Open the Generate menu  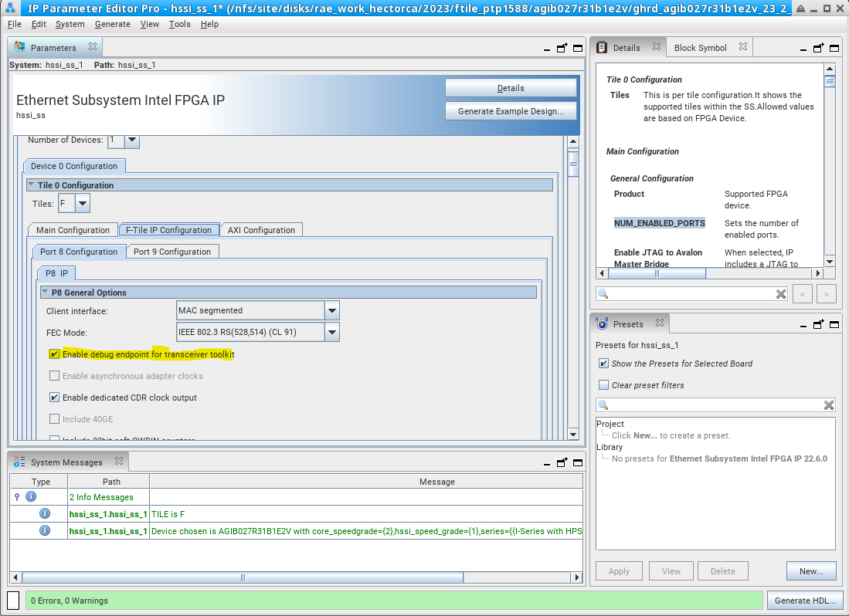(x=113, y=24)
